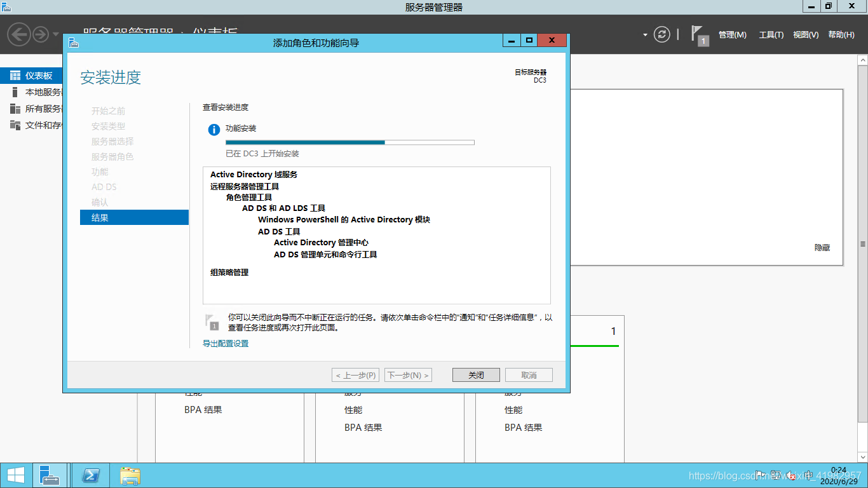The width and height of the screenshot is (868, 488).
Task: Click the Server Manager vertical scrollbar
Action: [x=862, y=244]
